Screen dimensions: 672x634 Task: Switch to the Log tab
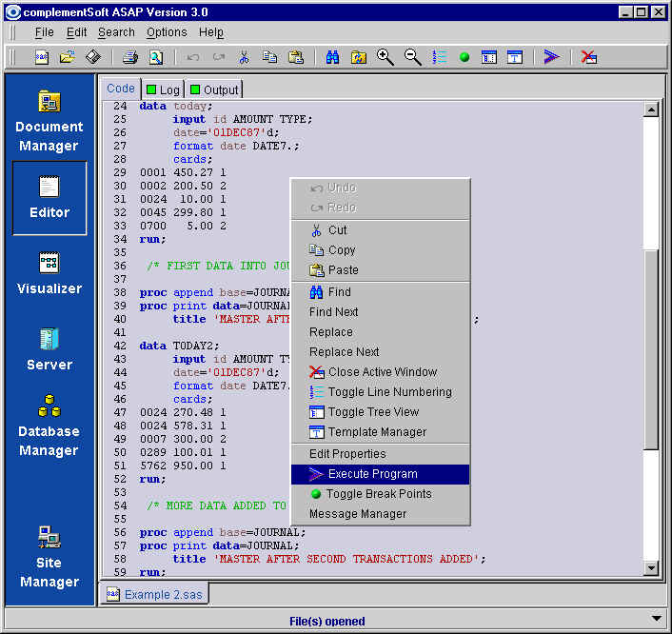164,89
